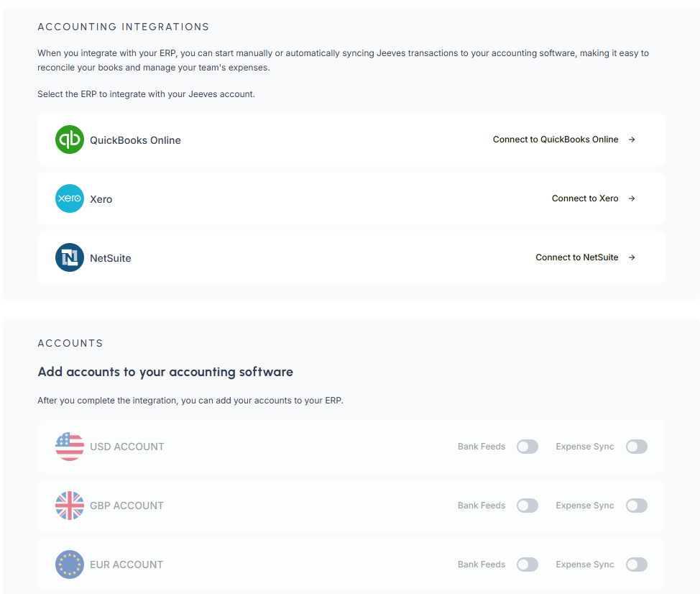
Task: Click the Xero logo icon
Action: tap(69, 198)
